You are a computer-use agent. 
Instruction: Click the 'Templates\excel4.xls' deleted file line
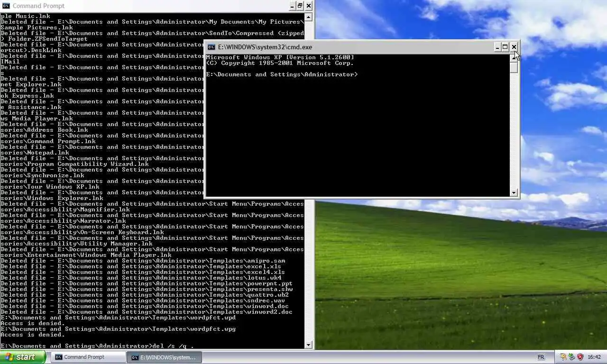point(142,272)
